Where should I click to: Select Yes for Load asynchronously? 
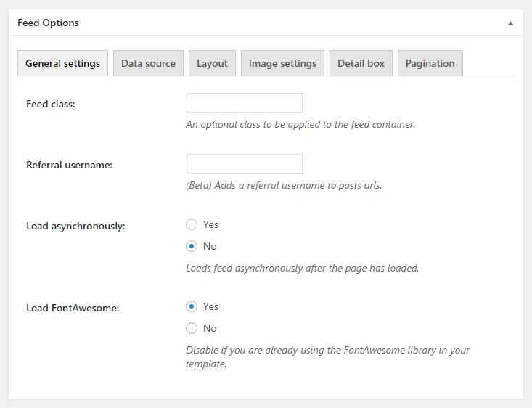tap(192, 224)
